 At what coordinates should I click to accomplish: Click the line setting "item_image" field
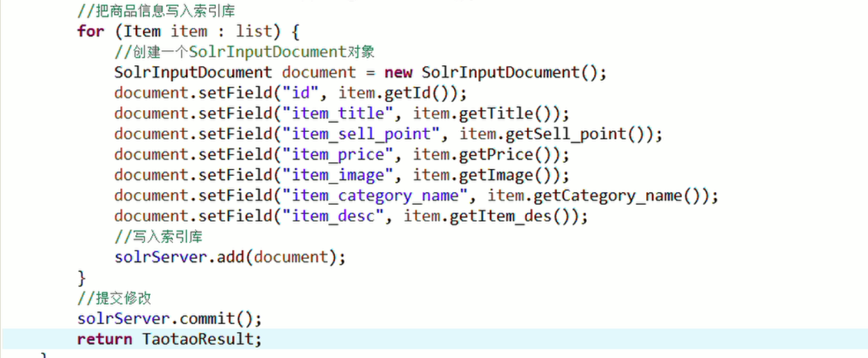coord(342,176)
